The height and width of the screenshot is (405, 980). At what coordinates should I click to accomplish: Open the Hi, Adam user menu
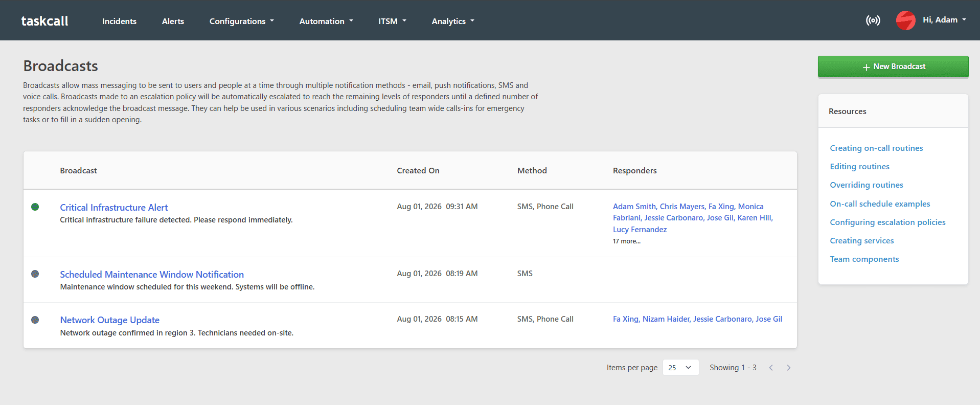click(944, 20)
